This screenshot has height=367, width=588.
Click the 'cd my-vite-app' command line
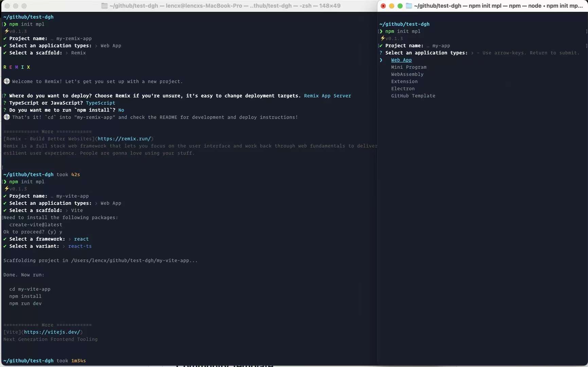[30, 289]
